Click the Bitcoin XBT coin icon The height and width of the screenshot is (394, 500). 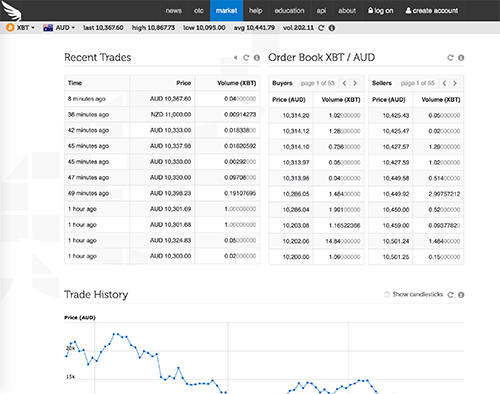click(x=10, y=28)
